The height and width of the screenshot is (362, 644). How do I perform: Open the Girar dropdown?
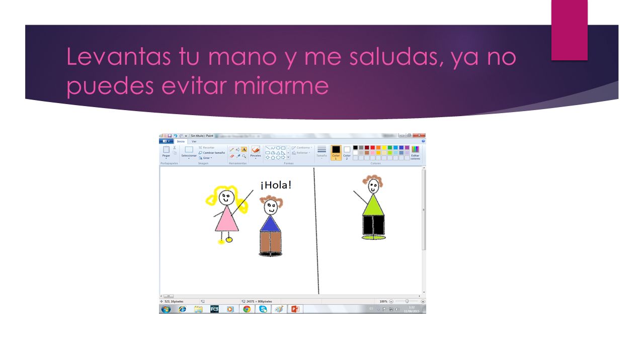[x=205, y=158]
